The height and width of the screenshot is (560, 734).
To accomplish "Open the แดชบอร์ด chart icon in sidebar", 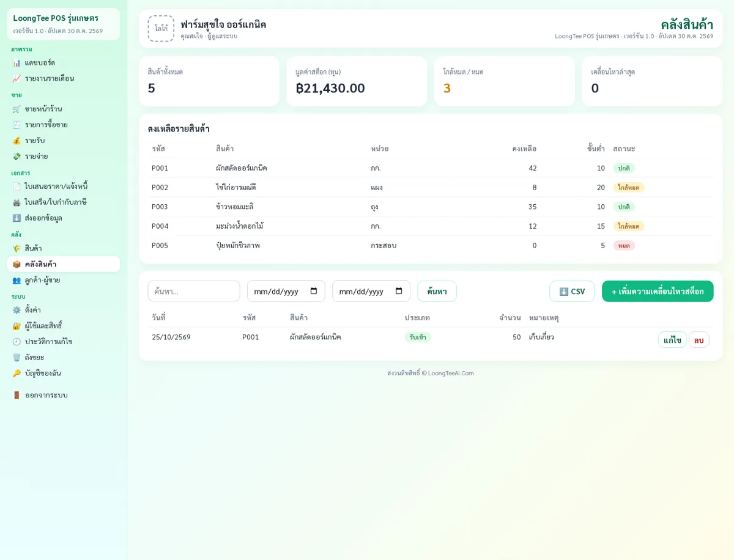I will point(17,62).
